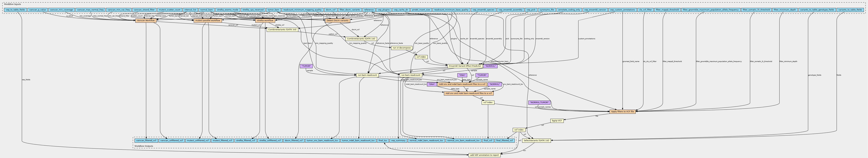Click the run vt decompose node
Image resolution: width=868 pixels, height=158 pixels.
(x=402, y=48)
